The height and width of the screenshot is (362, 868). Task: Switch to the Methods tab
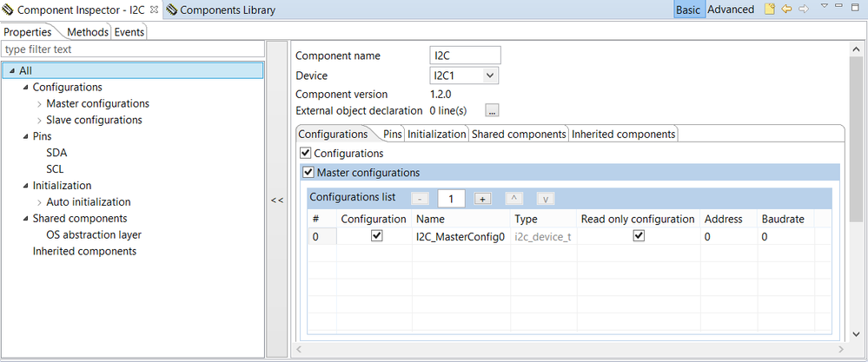click(x=88, y=32)
